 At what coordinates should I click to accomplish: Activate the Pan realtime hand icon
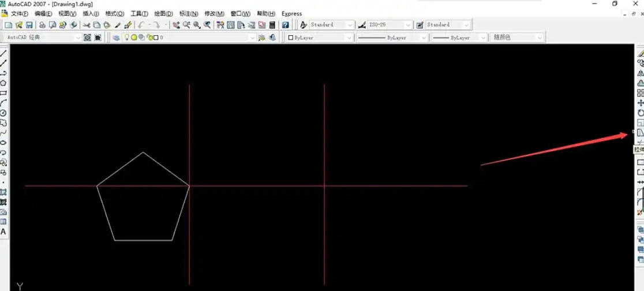176,25
